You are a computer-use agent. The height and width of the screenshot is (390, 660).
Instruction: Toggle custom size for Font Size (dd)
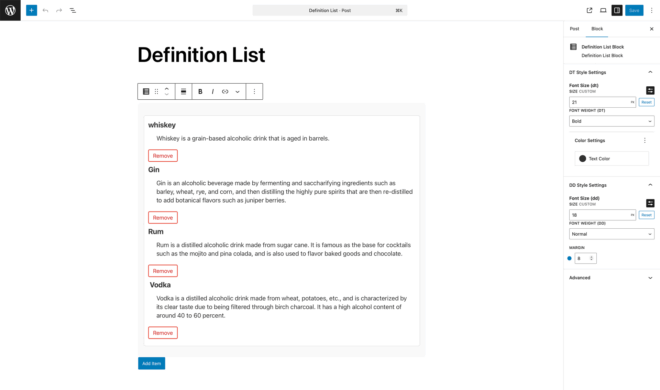650,203
